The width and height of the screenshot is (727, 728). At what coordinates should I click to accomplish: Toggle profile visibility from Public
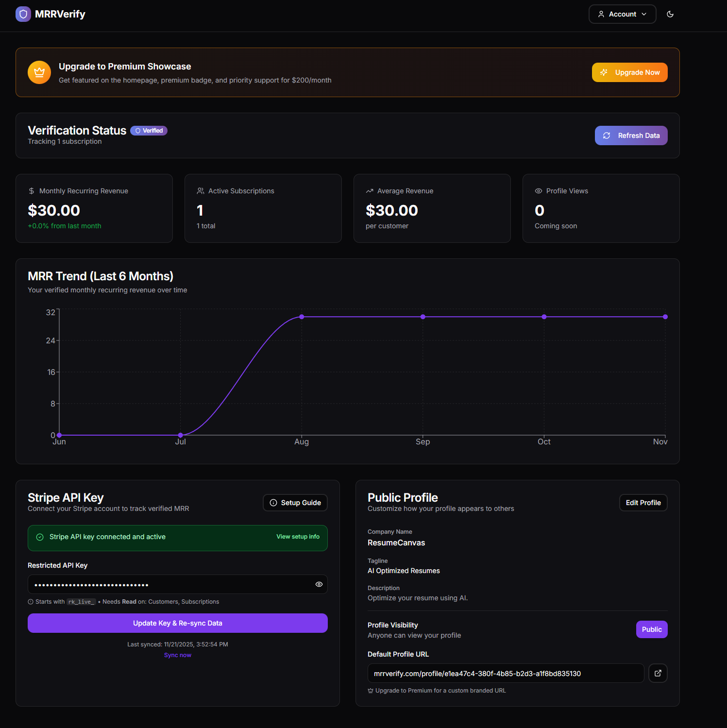coord(651,629)
